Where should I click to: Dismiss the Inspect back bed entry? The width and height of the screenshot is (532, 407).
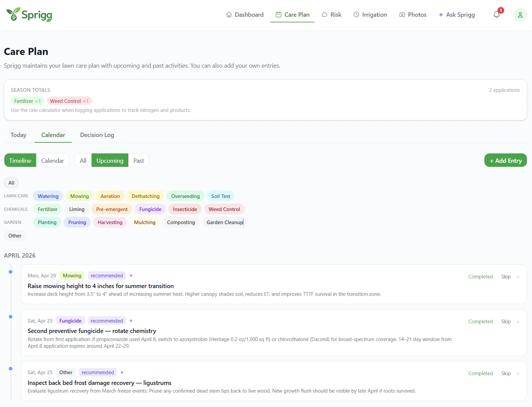point(518,374)
